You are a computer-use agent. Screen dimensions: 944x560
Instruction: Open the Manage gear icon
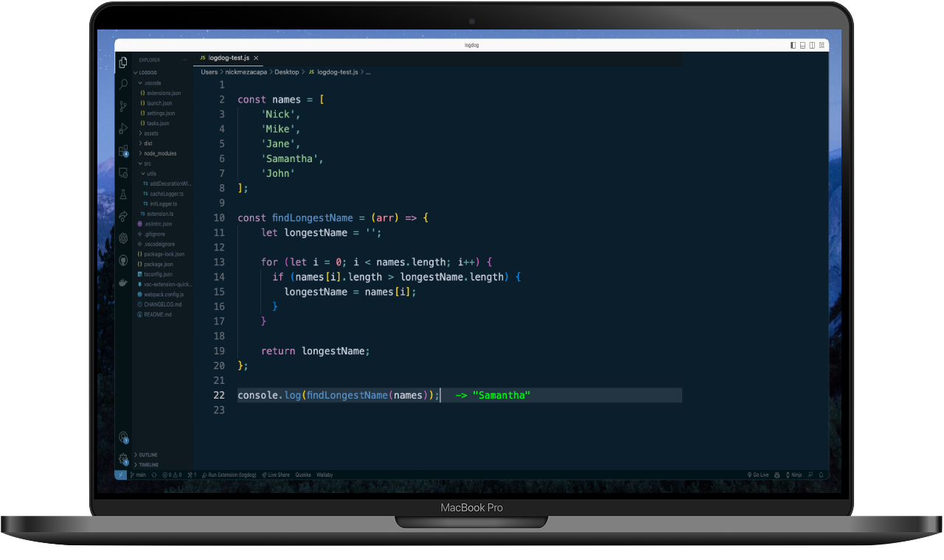(x=123, y=459)
